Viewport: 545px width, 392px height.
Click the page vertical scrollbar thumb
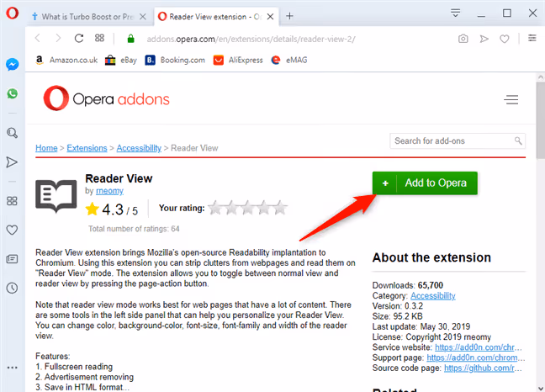point(541,120)
